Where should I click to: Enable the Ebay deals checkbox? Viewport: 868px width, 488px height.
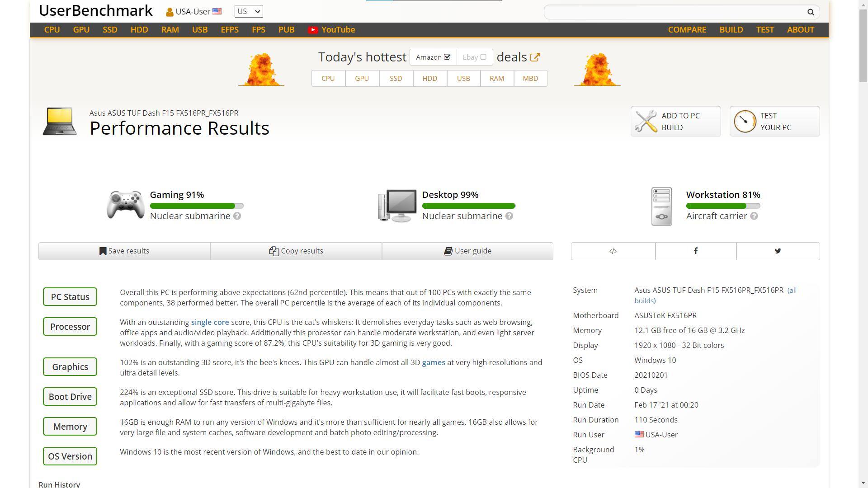483,57
